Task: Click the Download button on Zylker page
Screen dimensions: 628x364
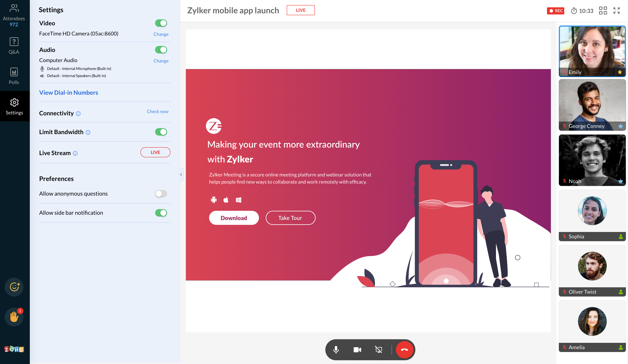Action: click(x=233, y=218)
